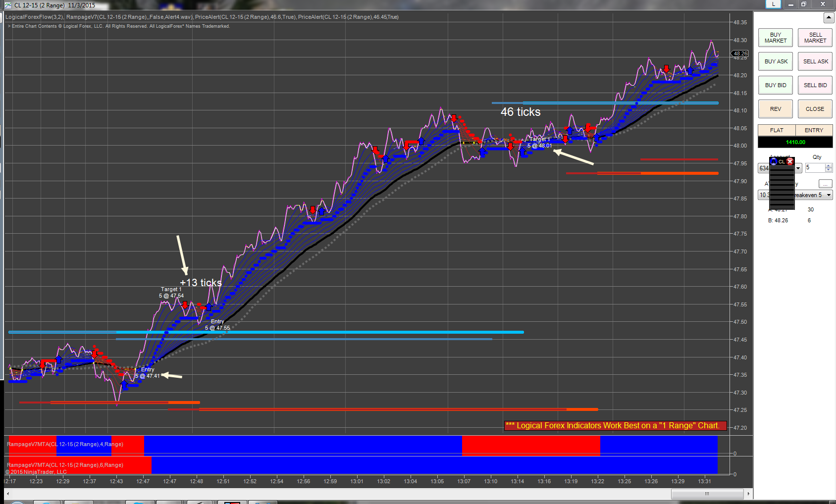Click the 47.20 price axis label
This screenshot has width=836, height=504.
(740, 428)
